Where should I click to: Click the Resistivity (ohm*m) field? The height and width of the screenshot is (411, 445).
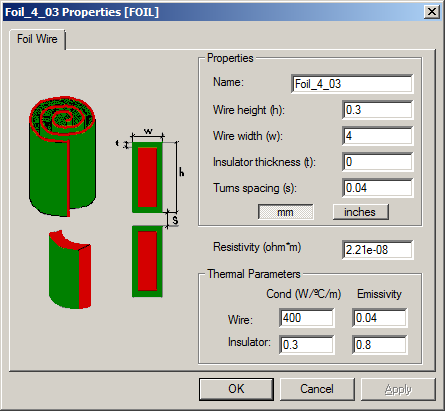pyautogui.click(x=378, y=250)
